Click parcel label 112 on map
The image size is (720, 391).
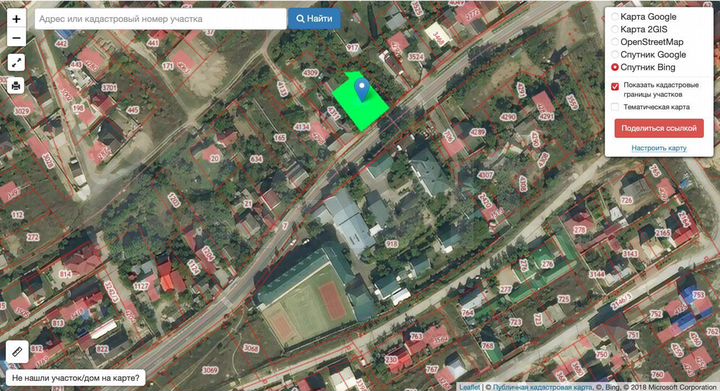click(17, 215)
